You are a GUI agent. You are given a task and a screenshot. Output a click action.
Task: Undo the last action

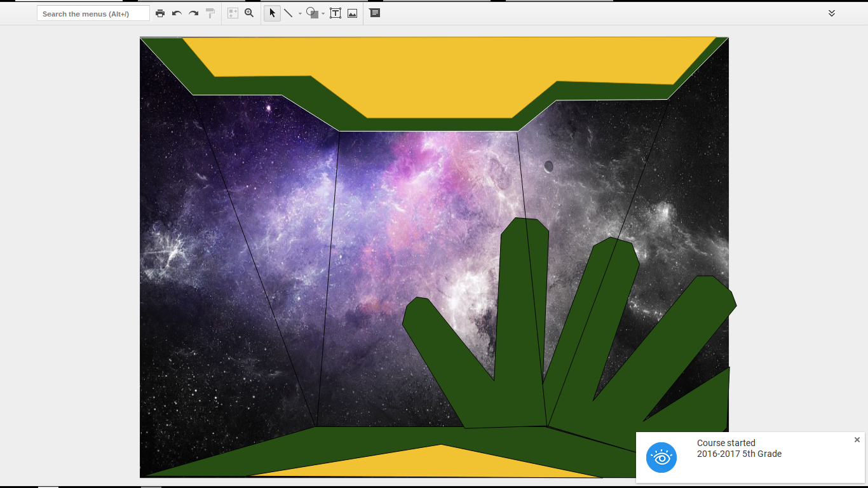[x=177, y=13]
